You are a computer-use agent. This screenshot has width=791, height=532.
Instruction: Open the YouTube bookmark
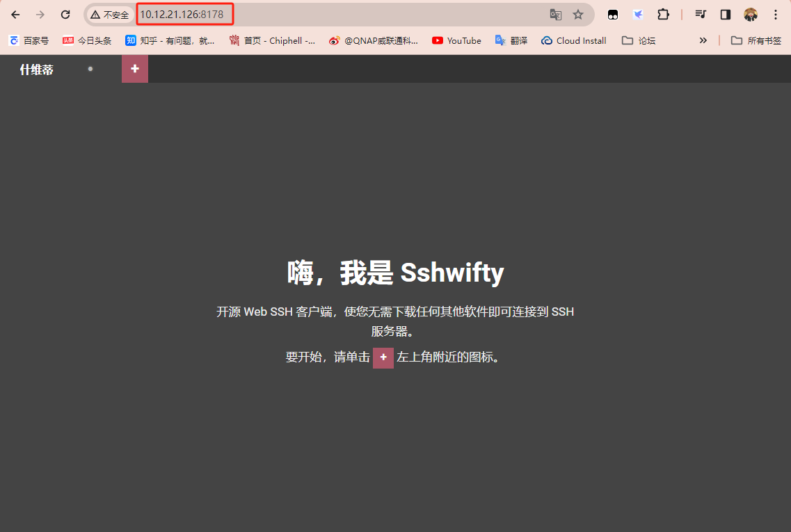(x=456, y=41)
